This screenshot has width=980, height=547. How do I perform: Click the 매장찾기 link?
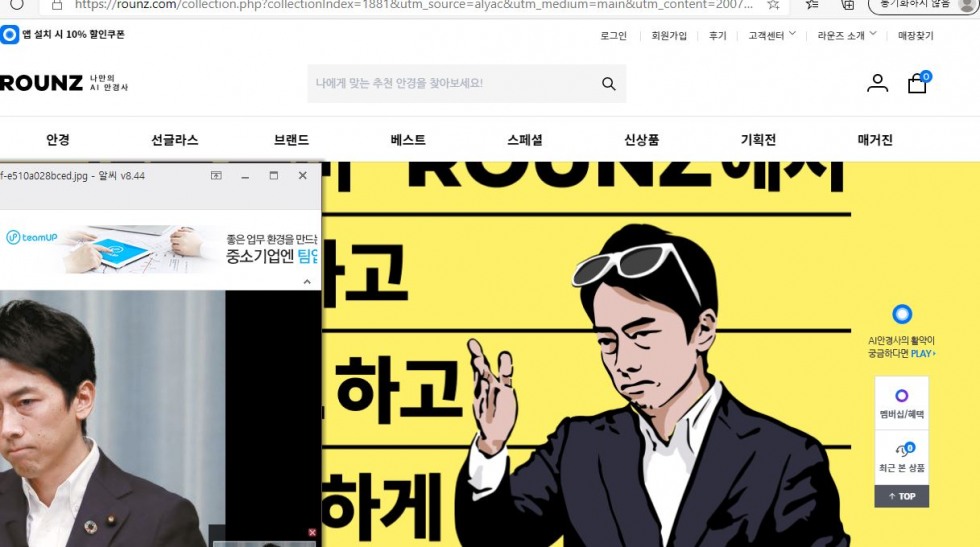coord(916,36)
